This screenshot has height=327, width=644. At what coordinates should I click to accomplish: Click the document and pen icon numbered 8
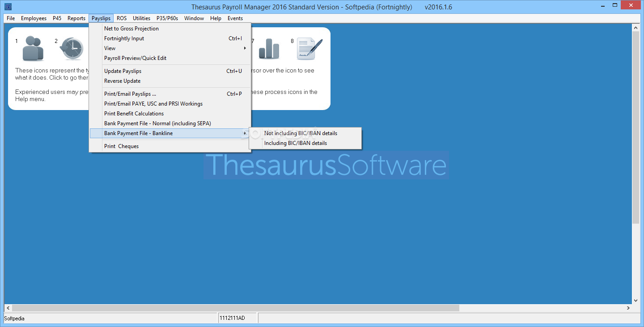coord(309,48)
